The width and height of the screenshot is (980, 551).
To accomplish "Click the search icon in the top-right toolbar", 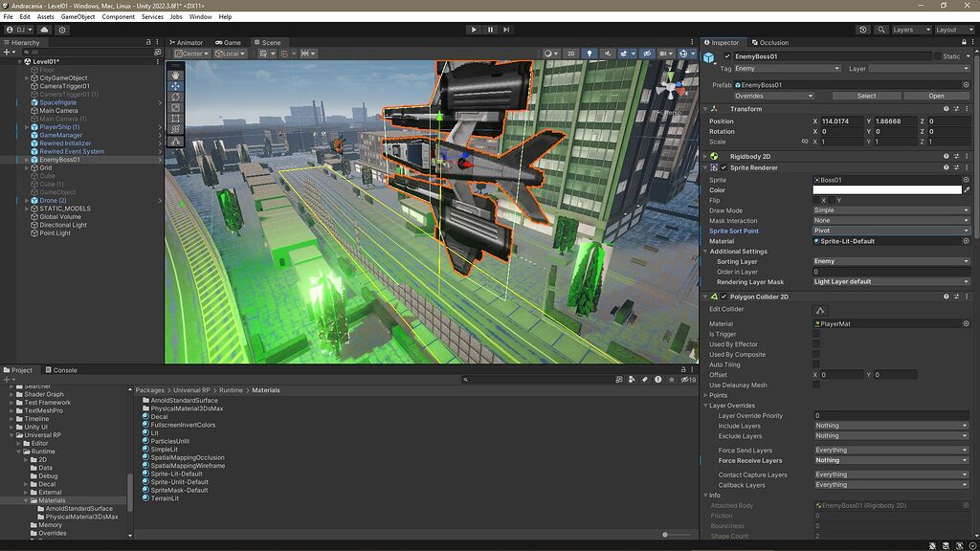I will (881, 30).
